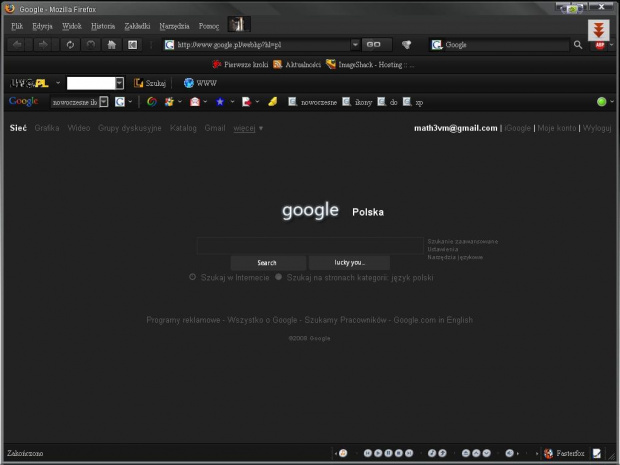
Task: Click the pause button in status bar player
Action: (x=388, y=453)
